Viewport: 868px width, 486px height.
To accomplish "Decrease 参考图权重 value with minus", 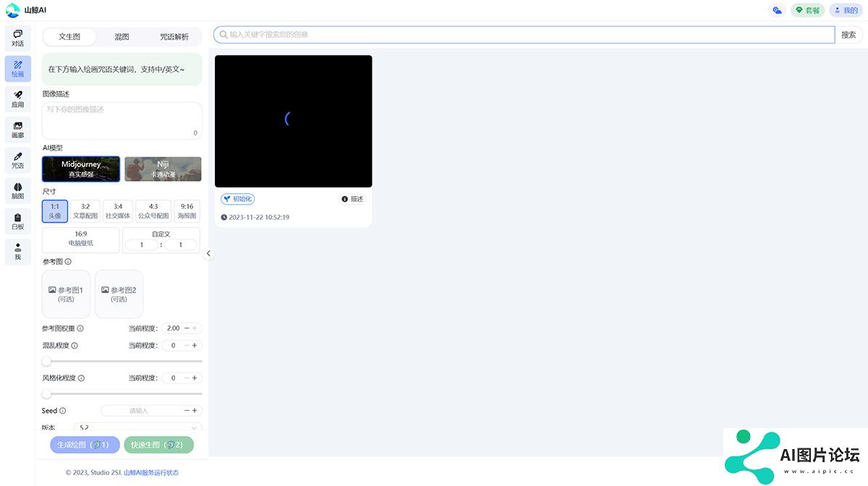I will click(x=187, y=328).
